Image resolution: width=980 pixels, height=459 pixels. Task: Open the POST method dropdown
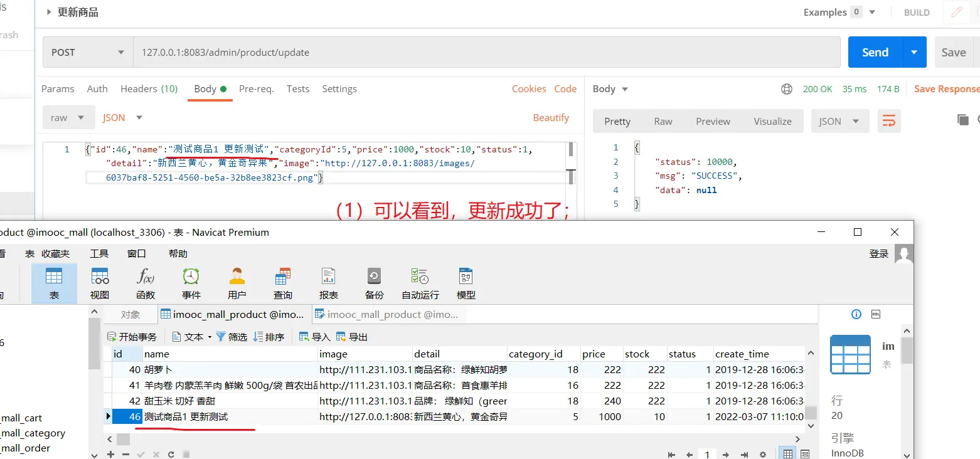click(88, 53)
